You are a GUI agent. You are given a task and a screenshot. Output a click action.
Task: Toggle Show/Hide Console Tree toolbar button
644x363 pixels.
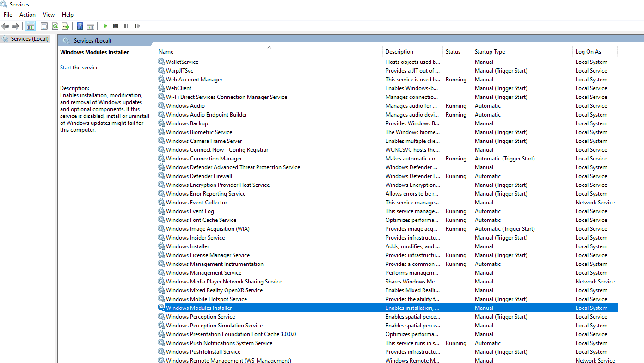coord(30,26)
